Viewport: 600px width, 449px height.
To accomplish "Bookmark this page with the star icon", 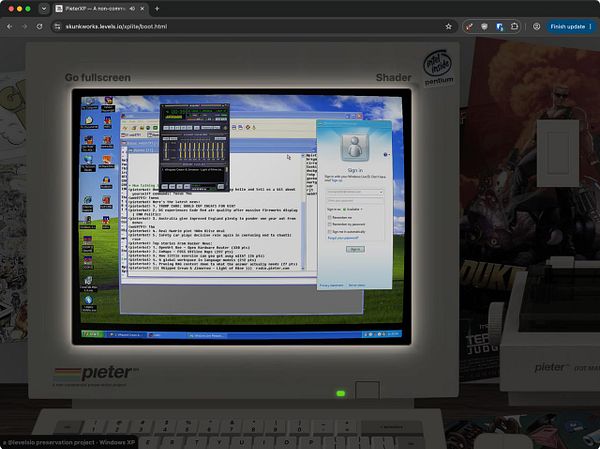I will pyautogui.click(x=448, y=26).
